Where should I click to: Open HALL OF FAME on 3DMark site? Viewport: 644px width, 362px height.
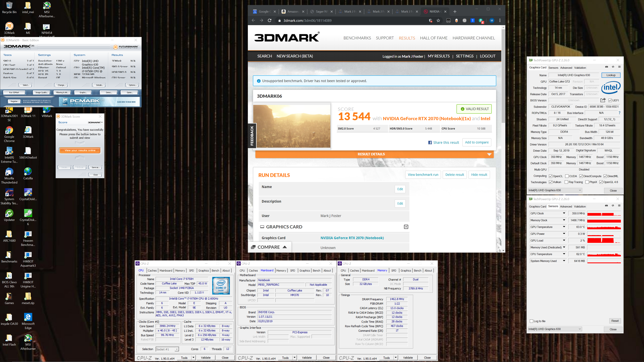434,38
